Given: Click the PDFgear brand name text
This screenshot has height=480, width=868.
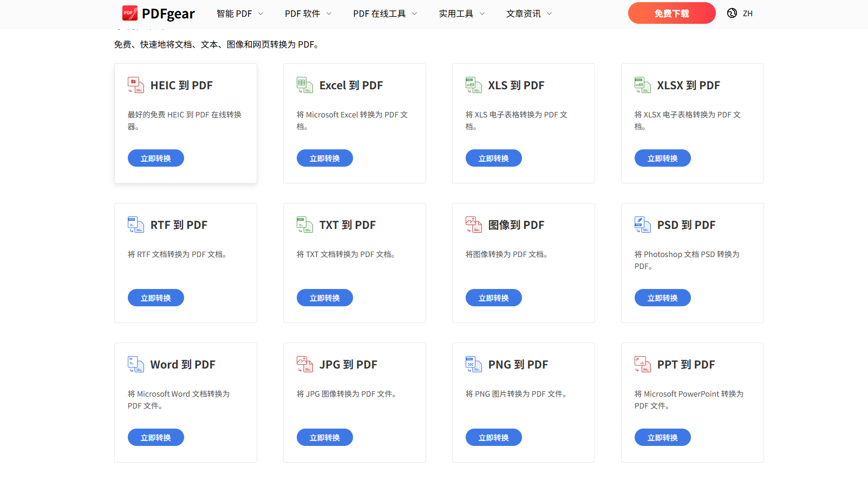Looking at the screenshot, I should tap(168, 14).
